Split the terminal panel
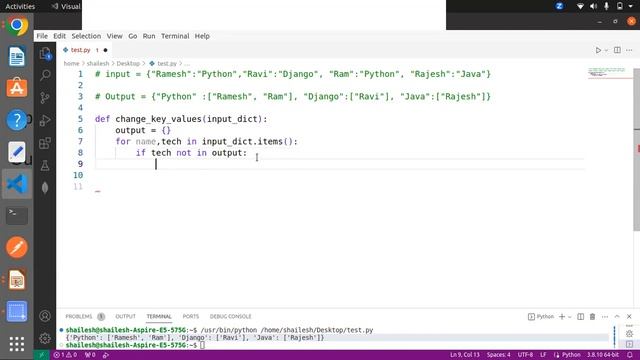640x360 pixels. [580, 316]
